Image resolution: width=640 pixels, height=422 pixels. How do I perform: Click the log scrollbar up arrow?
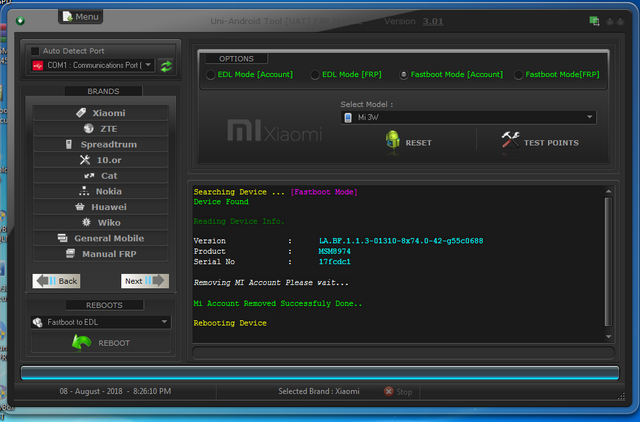tap(609, 191)
